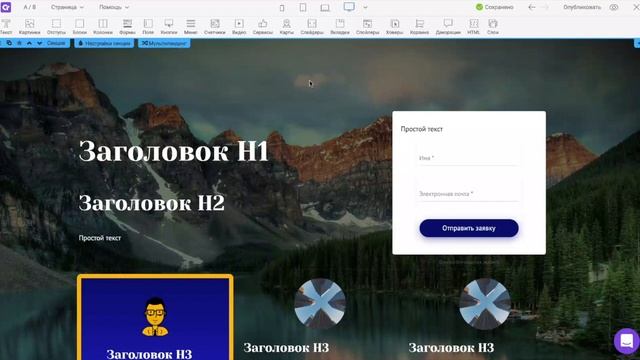
Task: Select the Текст tool in toolbar
Action: (x=6, y=27)
